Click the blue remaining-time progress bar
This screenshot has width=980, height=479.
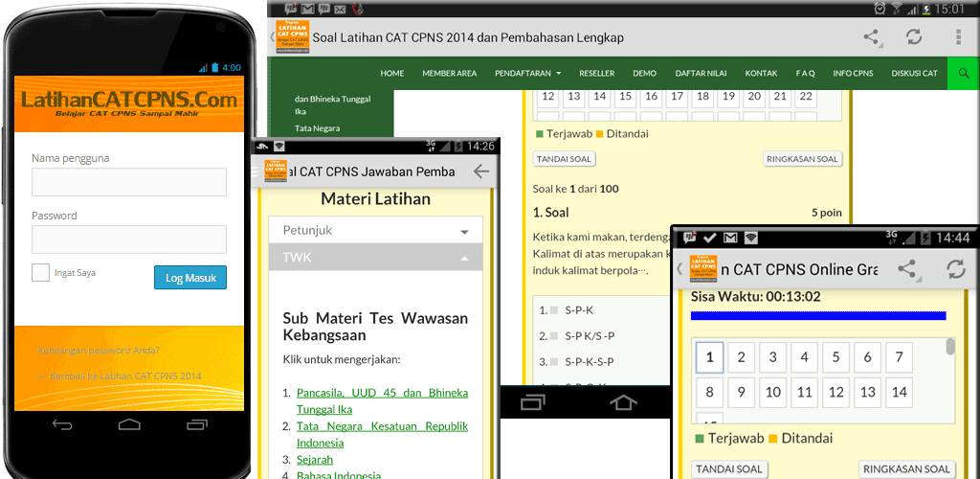pyautogui.click(x=818, y=316)
